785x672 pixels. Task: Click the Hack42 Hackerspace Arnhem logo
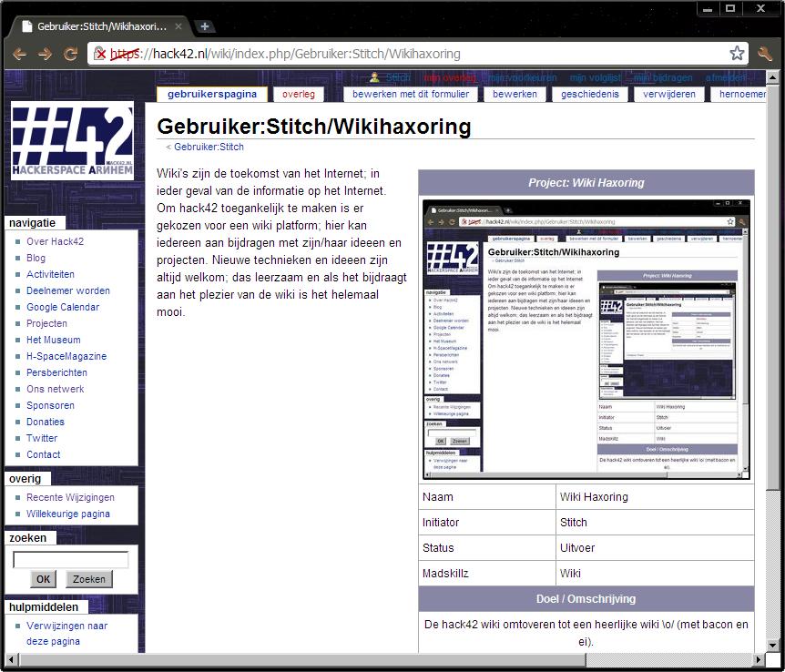pyautogui.click(x=73, y=139)
